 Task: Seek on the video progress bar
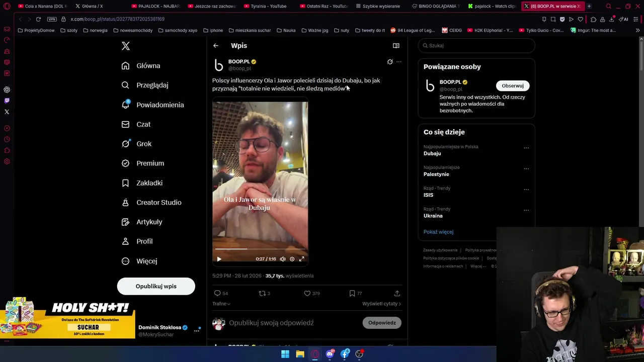[x=260, y=249]
